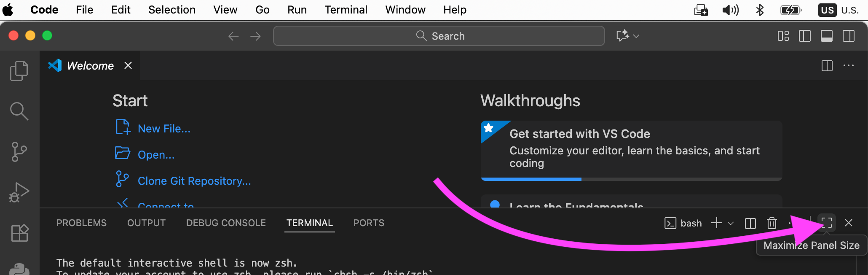Screen dimensions: 868x275
Task: Expand the new terminal launch profile dropdown
Action: pos(731,223)
